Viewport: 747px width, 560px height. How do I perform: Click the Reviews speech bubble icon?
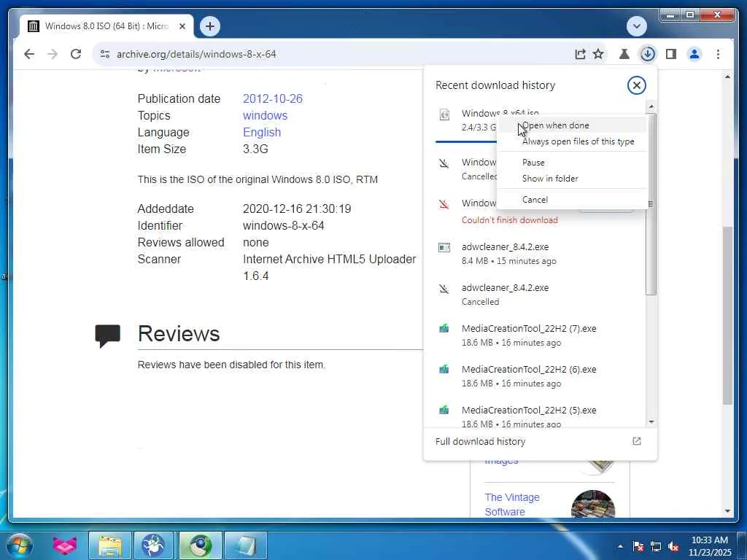pyautogui.click(x=108, y=335)
